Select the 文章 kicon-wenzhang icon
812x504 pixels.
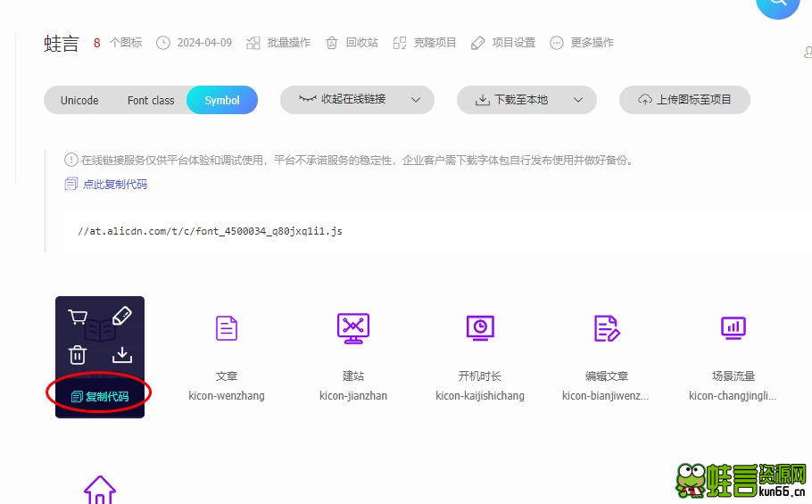click(227, 328)
